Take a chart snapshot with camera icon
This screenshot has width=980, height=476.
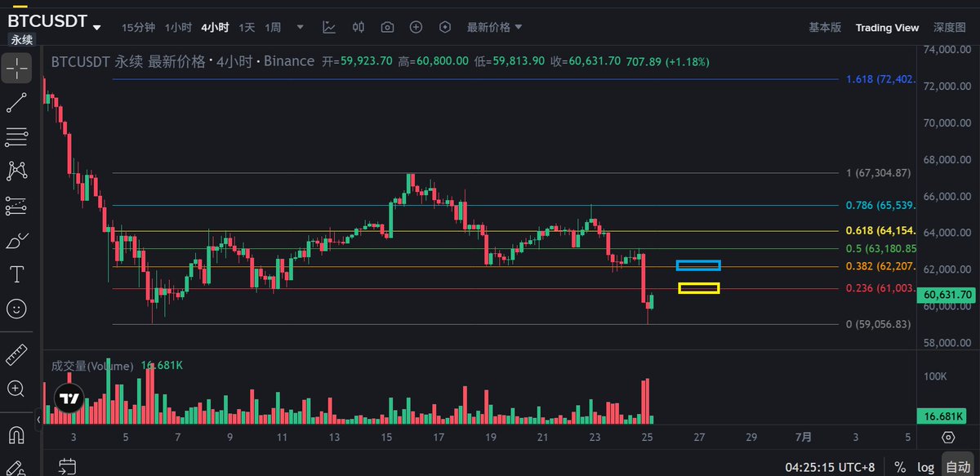(x=387, y=27)
